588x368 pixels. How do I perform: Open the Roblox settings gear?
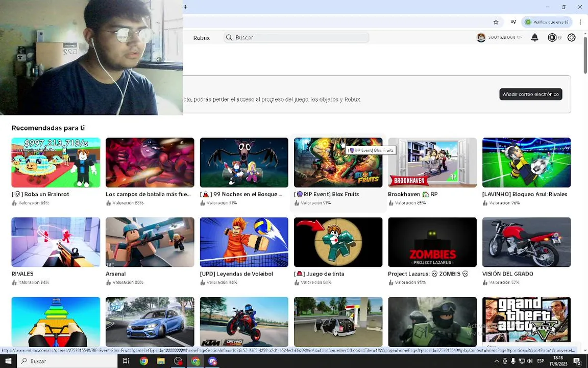click(x=571, y=37)
